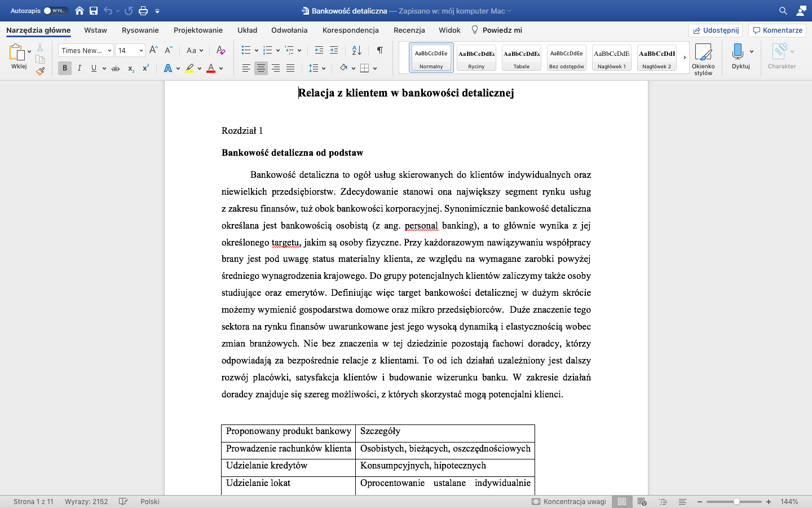The width and height of the screenshot is (812, 508).
Task: Click the Wklej paste icon
Action: pyautogui.click(x=16, y=53)
